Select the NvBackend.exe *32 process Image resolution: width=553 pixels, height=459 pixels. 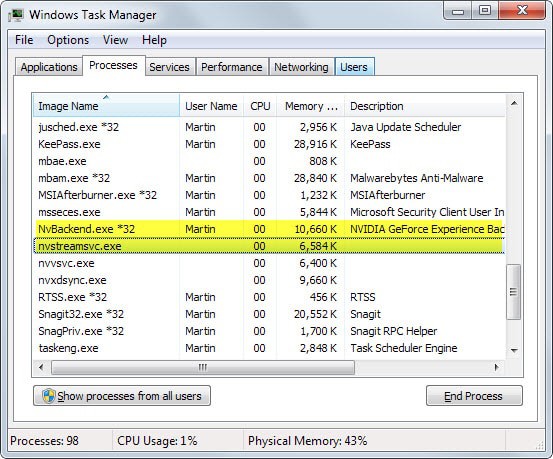pos(269,229)
